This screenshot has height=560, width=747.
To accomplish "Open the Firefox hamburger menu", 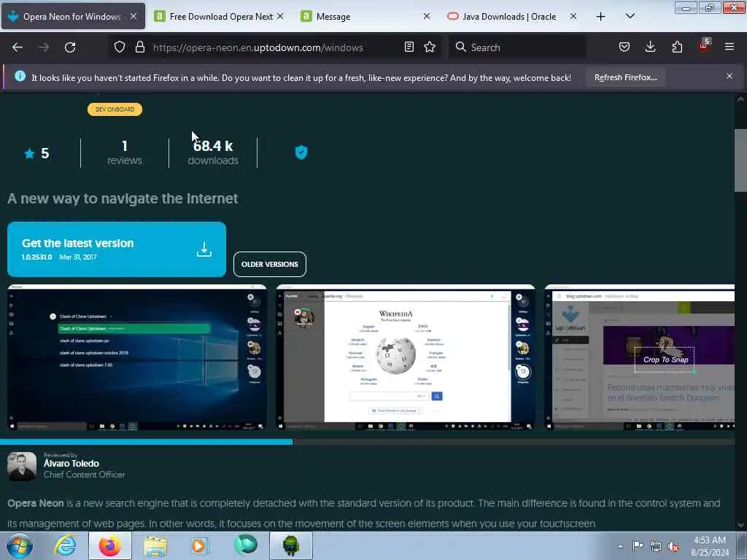I will tap(729, 47).
